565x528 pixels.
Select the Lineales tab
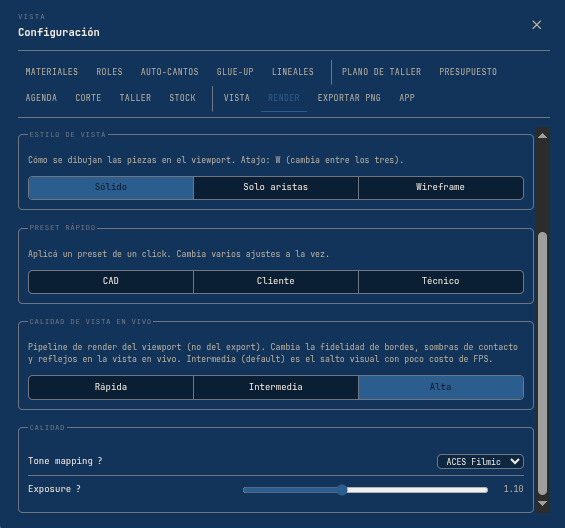(293, 72)
